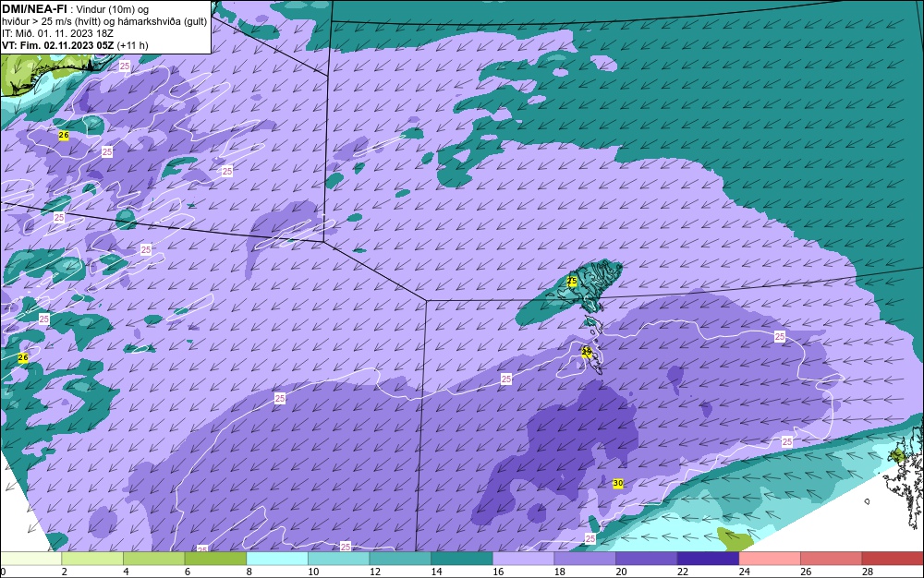924x578 pixels.
Task: Click the 12–14 m/s teal legend swatch
Action: [400, 559]
